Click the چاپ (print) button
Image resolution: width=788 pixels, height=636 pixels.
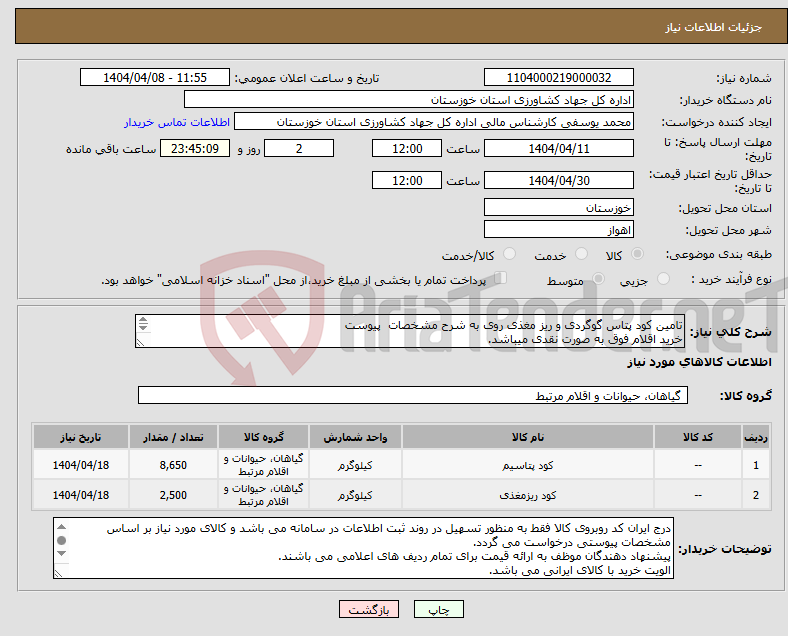pos(438,609)
